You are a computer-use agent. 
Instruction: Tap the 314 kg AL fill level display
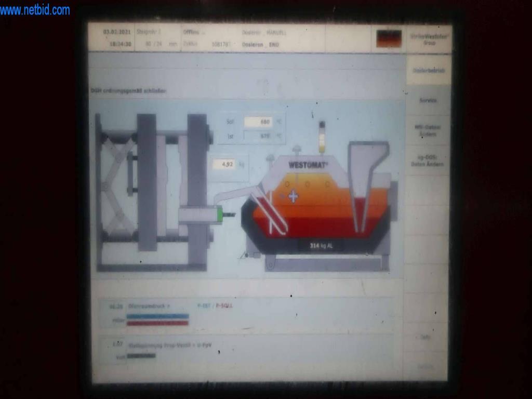321,246
